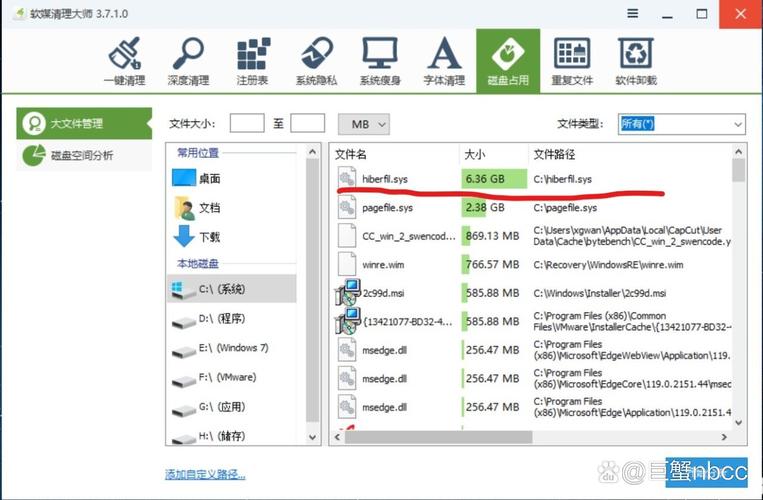Click the 下载 blue download arrow icon

click(184, 236)
